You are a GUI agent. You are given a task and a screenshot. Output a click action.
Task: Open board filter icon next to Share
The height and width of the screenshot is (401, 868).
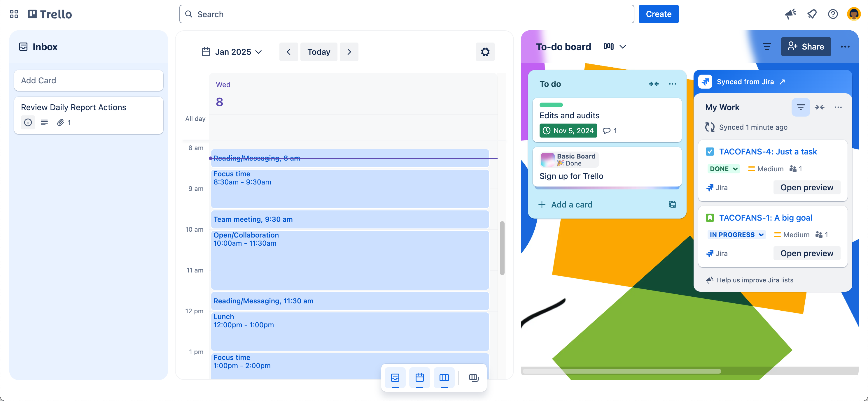(x=766, y=47)
